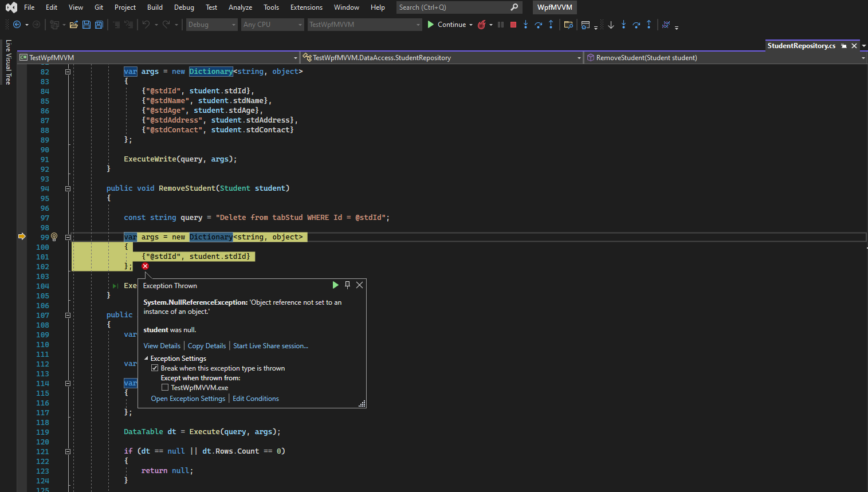Open the Debug configuration dropdown
The width and height of the screenshot is (868, 492).
211,25
